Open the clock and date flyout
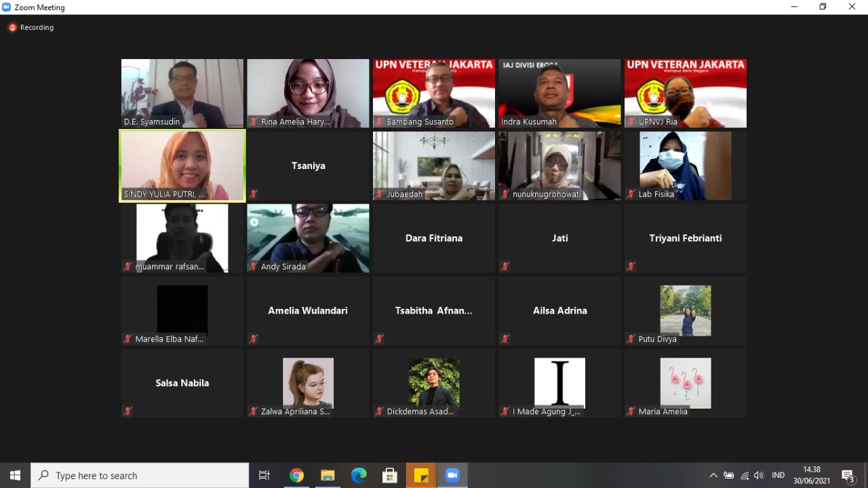 tap(812, 475)
